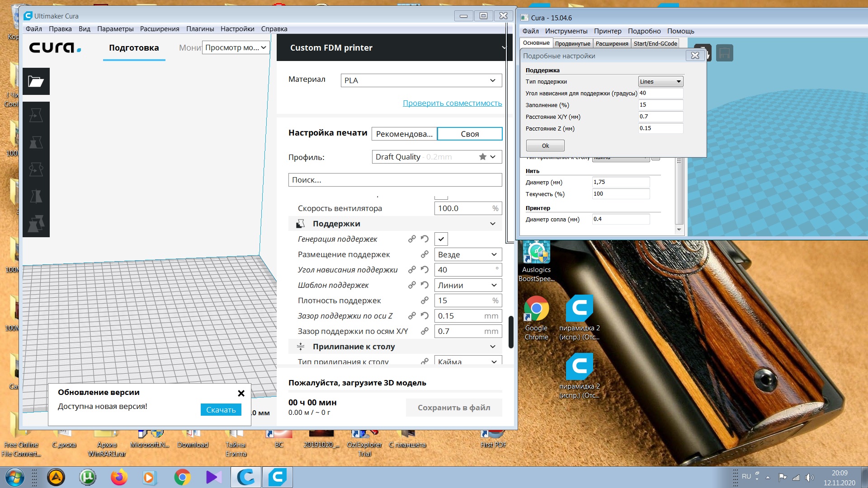Open the Тип прилипания к столу Кайма dropdown
Image resolution: width=868 pixels, height=488 pixels.
(x=468, y=361)
